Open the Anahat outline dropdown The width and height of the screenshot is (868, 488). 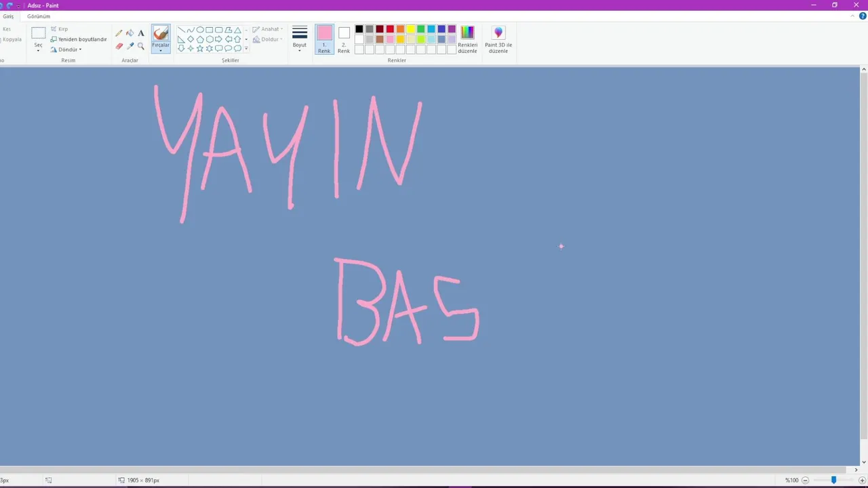268,29
